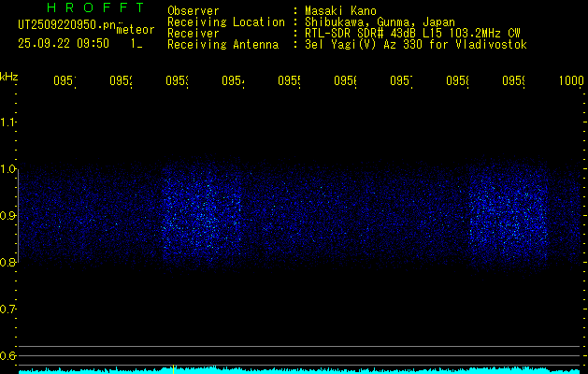The image size is (588, 374).
Task: Click the 0953 time axis marker
Action: click(178, 81)
